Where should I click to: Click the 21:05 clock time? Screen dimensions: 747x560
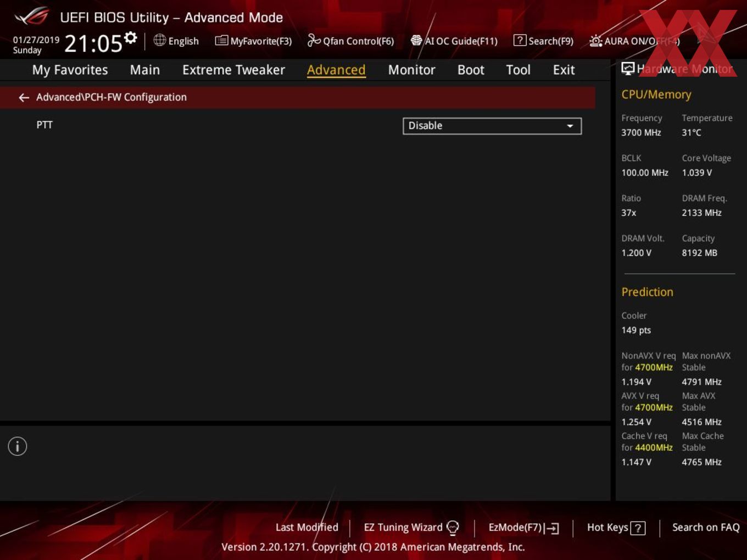tap(93, 43)
